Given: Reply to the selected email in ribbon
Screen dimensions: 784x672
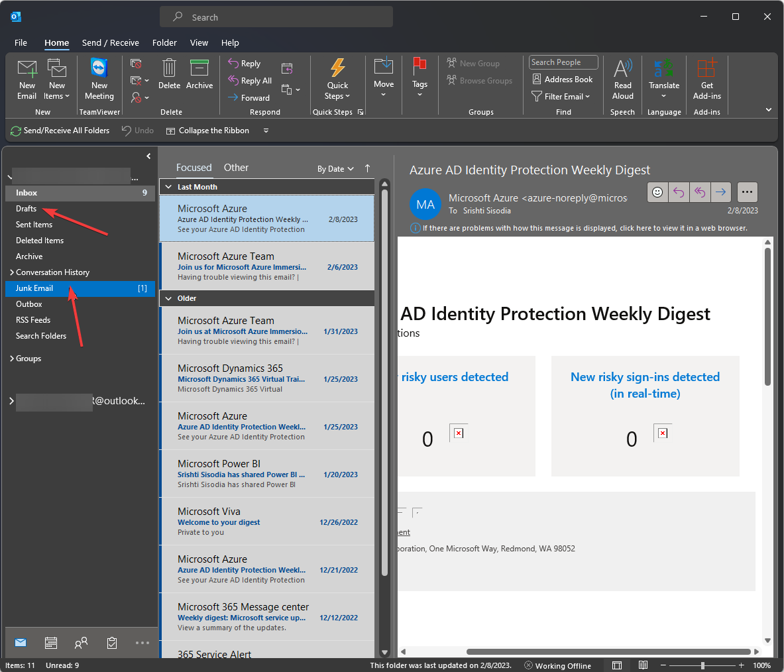Looking at the screenshot, I should point(245,64).
